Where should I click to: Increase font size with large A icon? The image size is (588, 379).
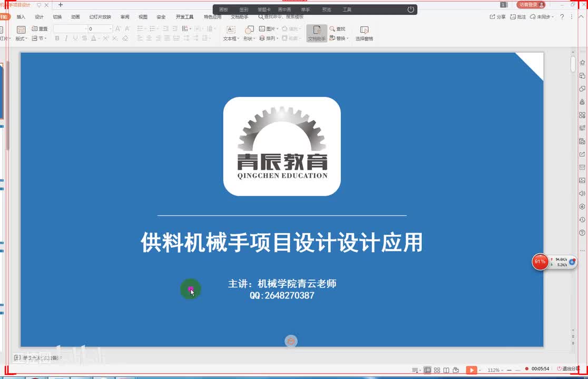[117, 29]
